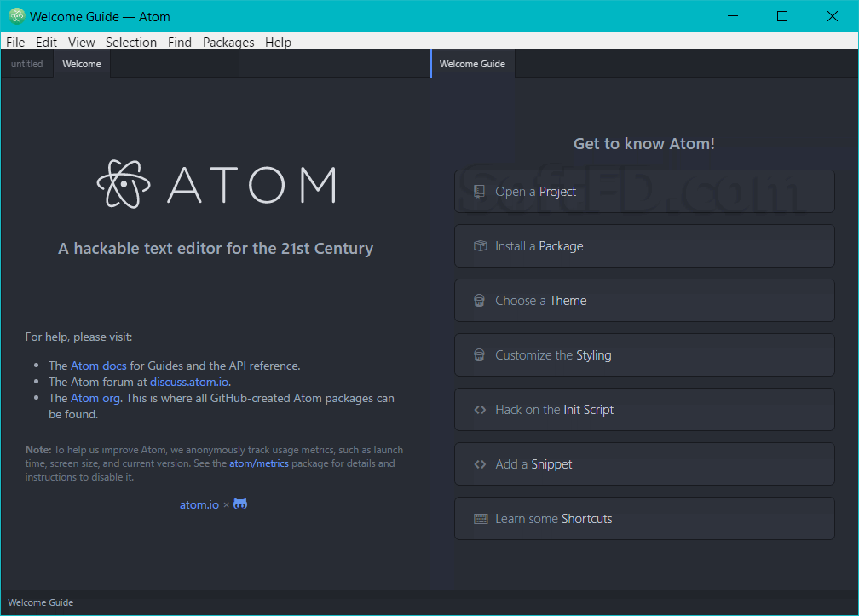
Task: Click the paint bucket icon beside Choose a Theme
Action: 479,301
